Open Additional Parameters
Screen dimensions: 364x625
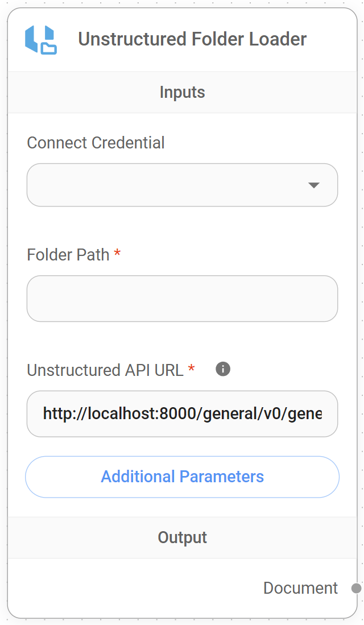point(182,477)
